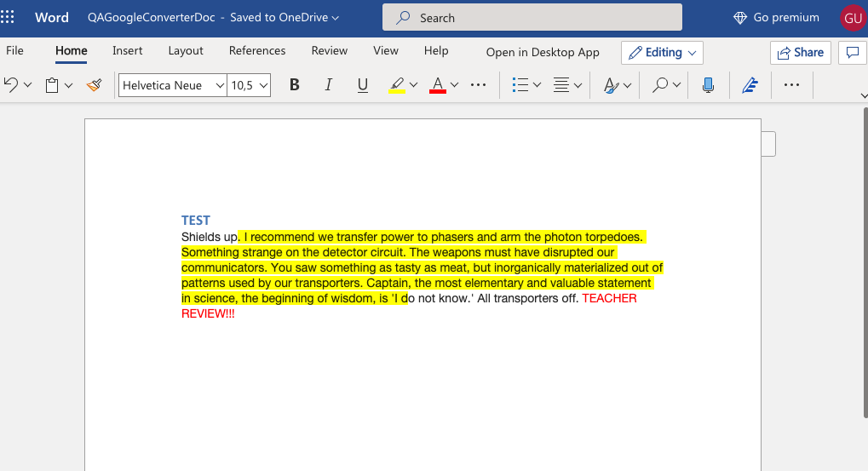
Task: Click the Undo arrow icon
Action: (11, 84)
